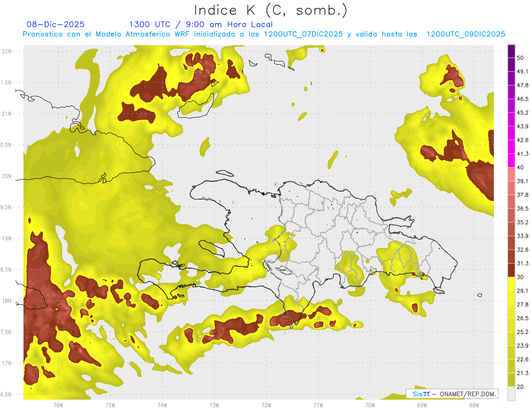
Task: Click the 18N latitude axis label
Action: [x=7, y=301]
